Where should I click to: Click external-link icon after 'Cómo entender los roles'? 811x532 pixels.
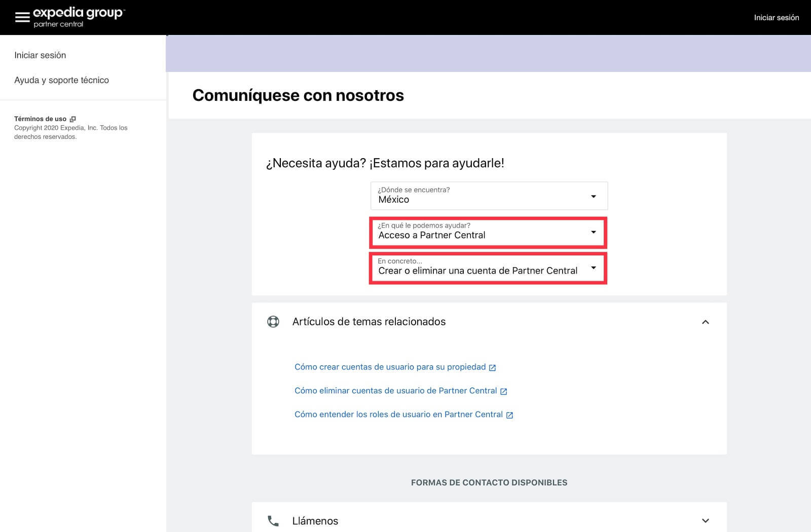pos(510,415)
